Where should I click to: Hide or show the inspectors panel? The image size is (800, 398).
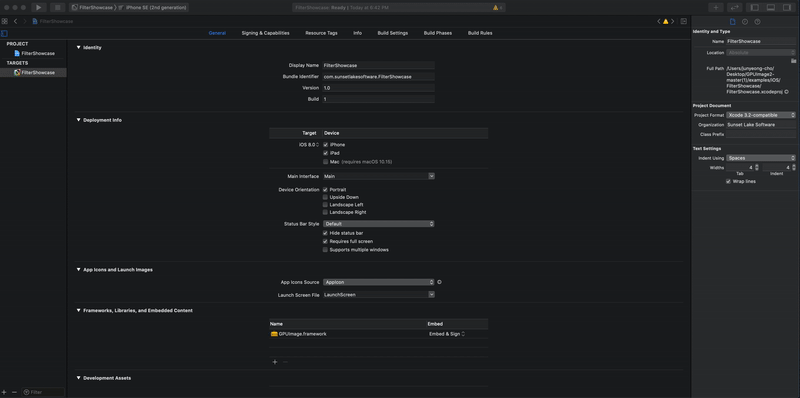click(786, 8)
